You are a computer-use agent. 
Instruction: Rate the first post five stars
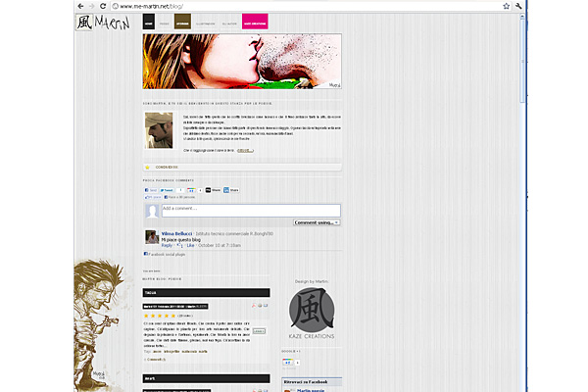(x=173, y=316)
